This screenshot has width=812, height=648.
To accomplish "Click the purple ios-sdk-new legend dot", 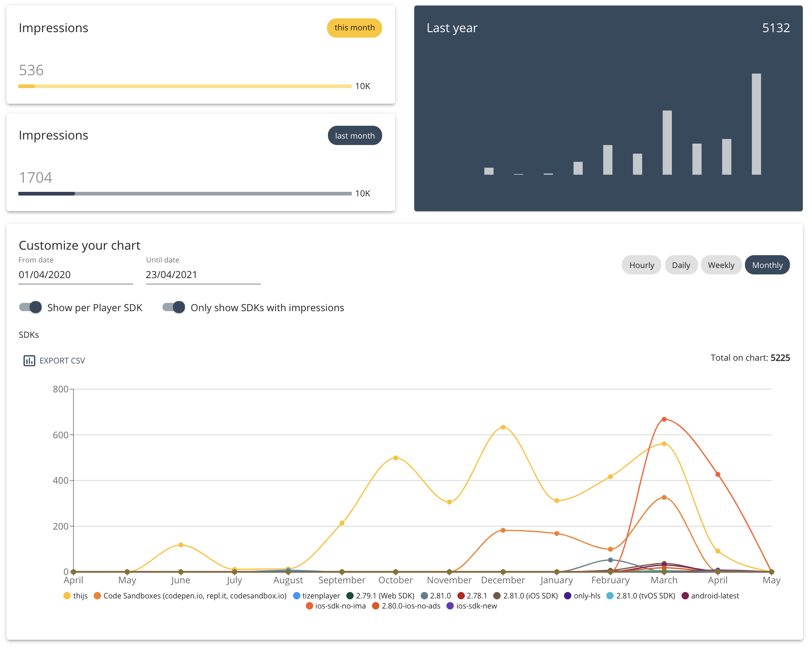I will (449, 606).
